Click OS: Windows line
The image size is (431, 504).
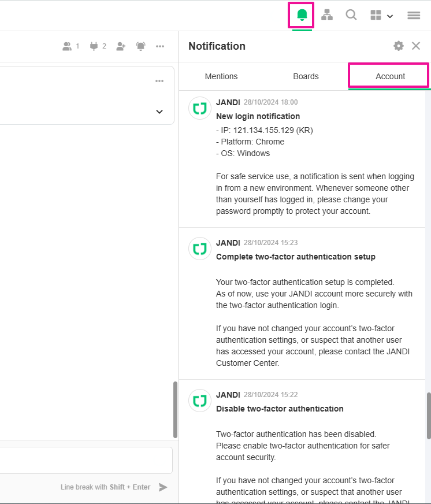(243, 153)
